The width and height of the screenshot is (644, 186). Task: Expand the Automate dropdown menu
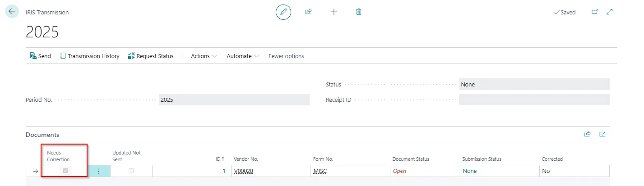pyautogui.click(x=242, y=56)
